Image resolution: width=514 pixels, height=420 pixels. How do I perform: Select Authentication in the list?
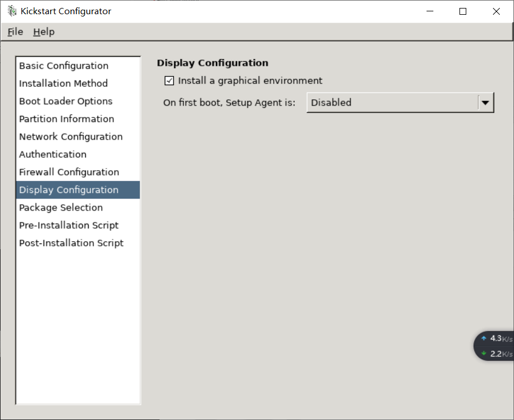(x=78, y=154)
